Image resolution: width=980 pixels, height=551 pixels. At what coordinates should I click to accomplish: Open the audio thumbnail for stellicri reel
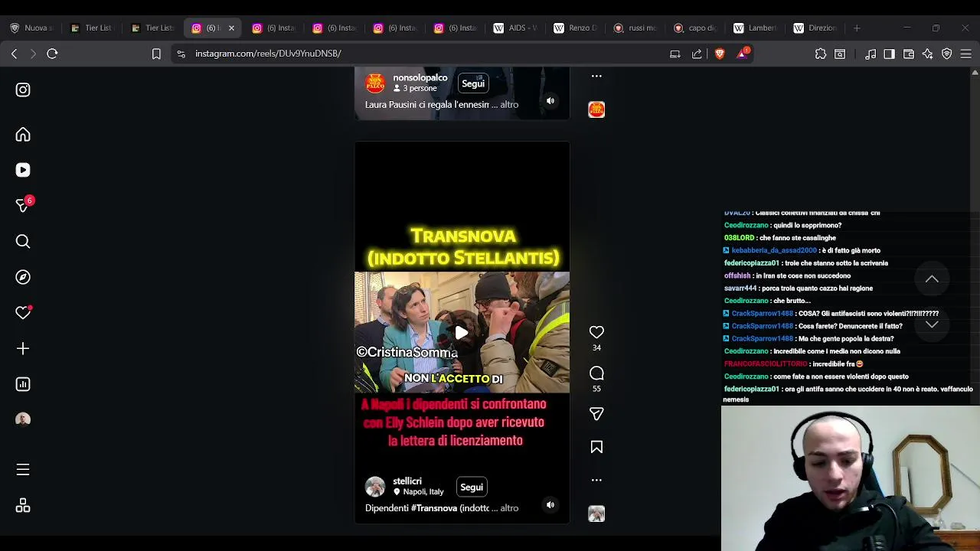click(x=596, y=514)
